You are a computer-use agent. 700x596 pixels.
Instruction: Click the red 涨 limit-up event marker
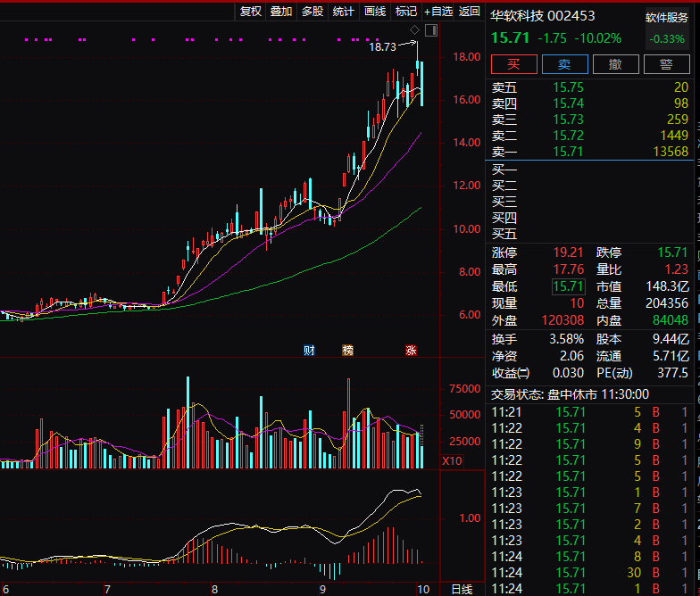[411, 351]
